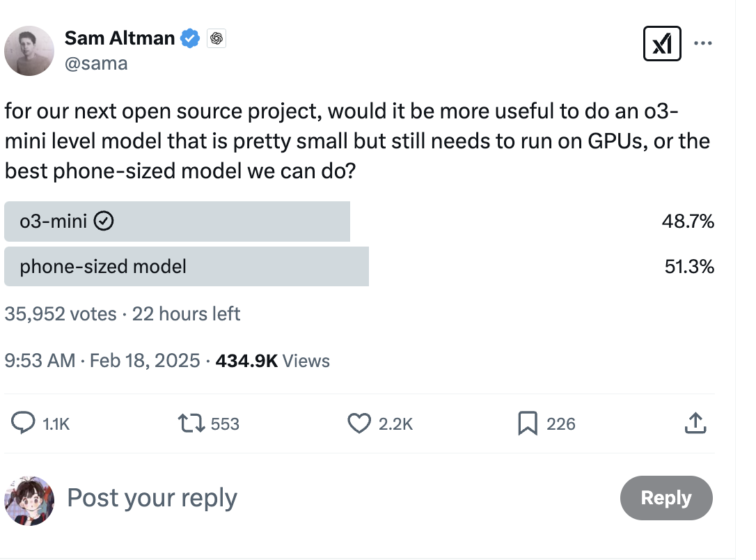Click the blue verified badge

point(191,39)
